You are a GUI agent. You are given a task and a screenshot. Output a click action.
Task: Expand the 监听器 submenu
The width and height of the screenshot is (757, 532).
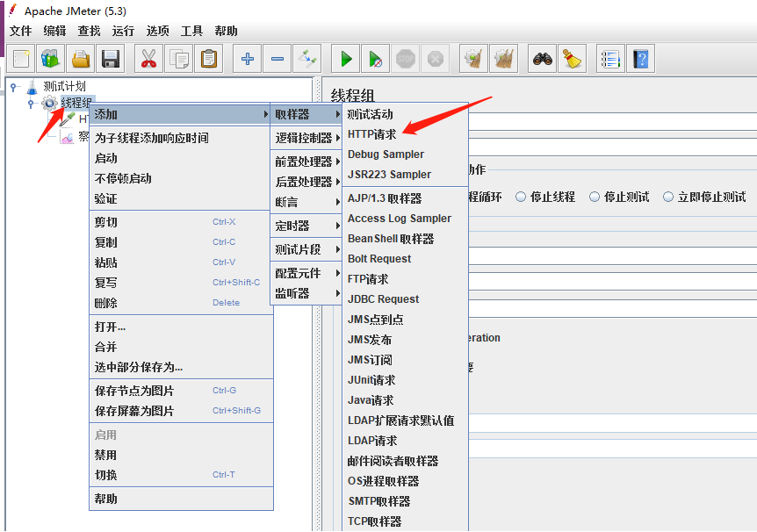point(306,293)
